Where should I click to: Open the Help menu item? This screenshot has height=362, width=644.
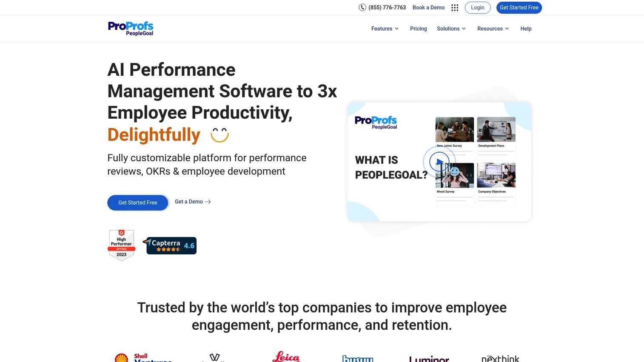pyautogui.click(x=526, y=29)
